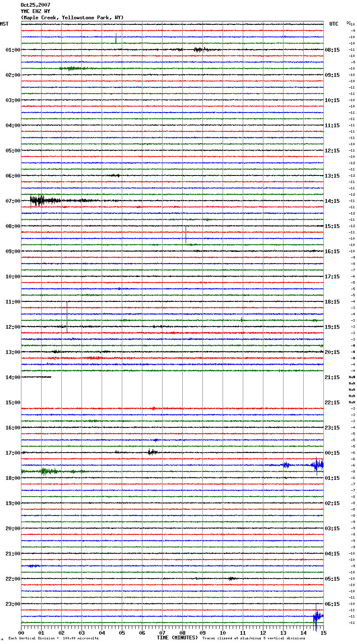Click the green spike above the 01:00 trace
Image resolution: width=357 pixels, height=644 pixels.
point(116,38)
